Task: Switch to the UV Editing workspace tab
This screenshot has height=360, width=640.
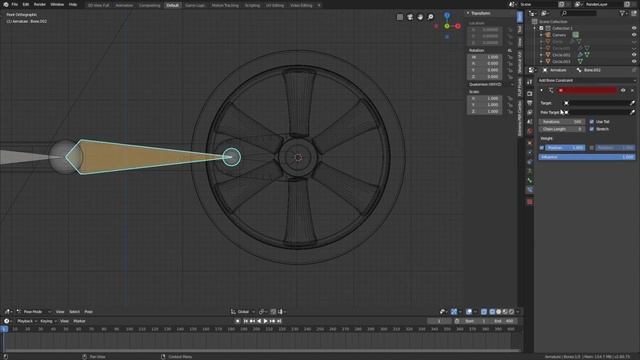Action: pos(275,5)
